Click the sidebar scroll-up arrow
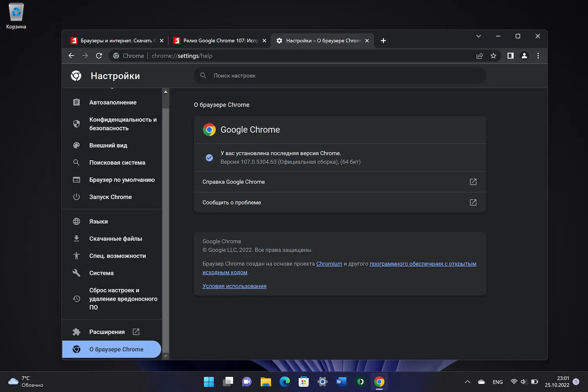The image size is (588, 392). pos(165,92)
